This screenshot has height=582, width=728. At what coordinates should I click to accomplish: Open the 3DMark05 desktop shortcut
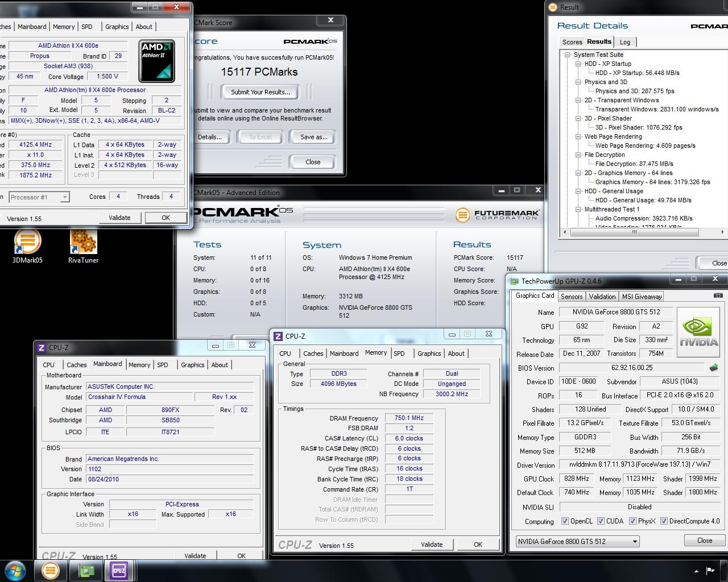[27, 246]
